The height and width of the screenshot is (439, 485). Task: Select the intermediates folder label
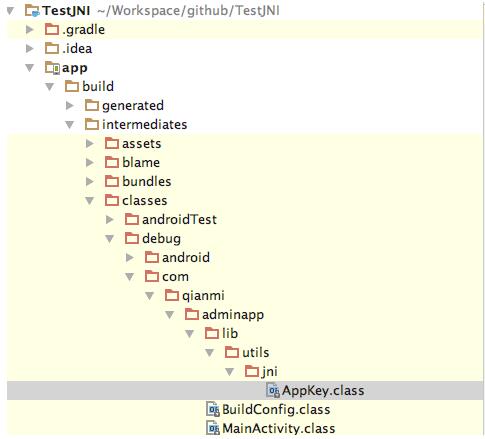click(144, 124)
